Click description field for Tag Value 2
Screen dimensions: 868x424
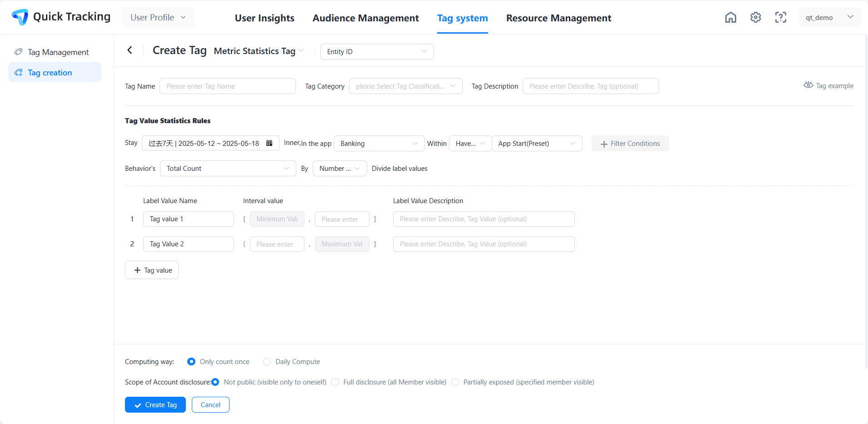click(x=484, y=244)
